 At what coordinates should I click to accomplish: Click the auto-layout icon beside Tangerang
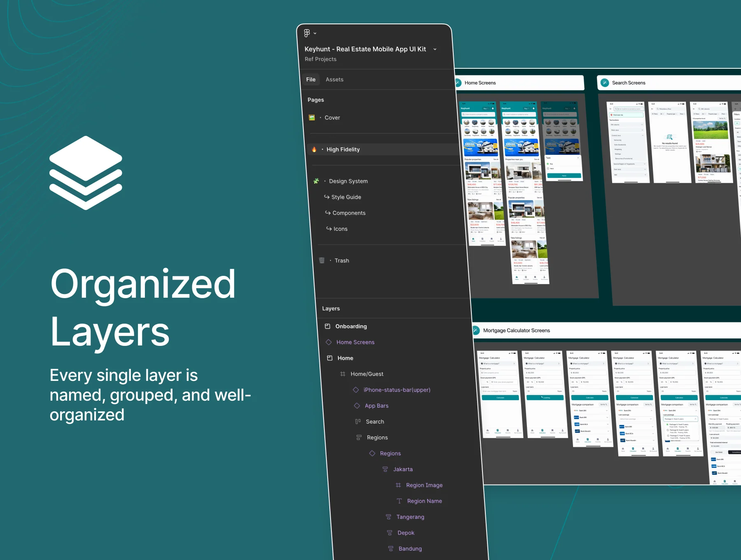389,517
